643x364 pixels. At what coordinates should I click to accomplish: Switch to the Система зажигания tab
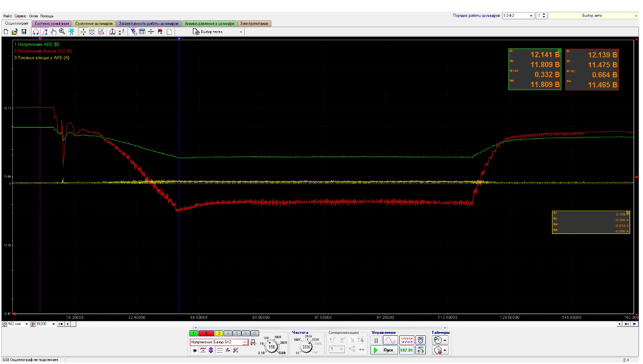tap(52, 24)
